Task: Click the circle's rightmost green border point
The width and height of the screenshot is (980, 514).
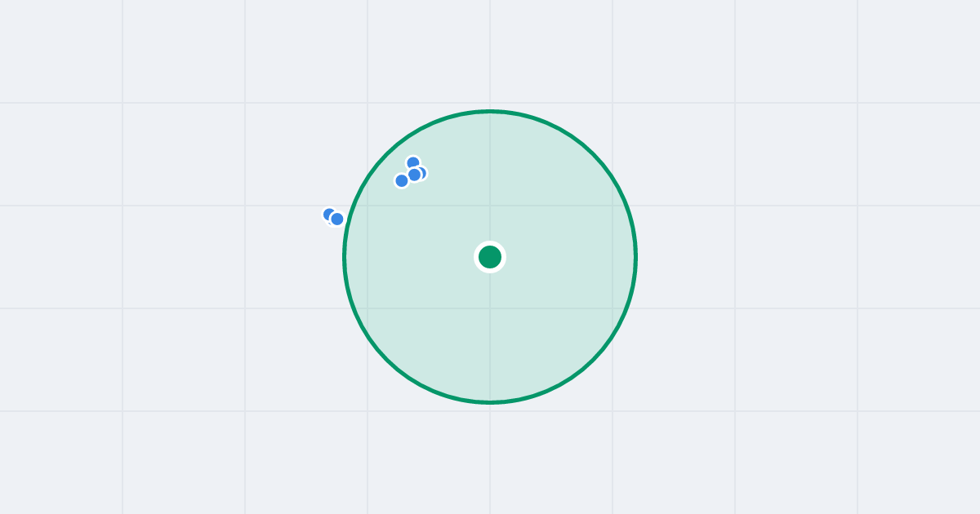Action: click(x=635, y=257)
